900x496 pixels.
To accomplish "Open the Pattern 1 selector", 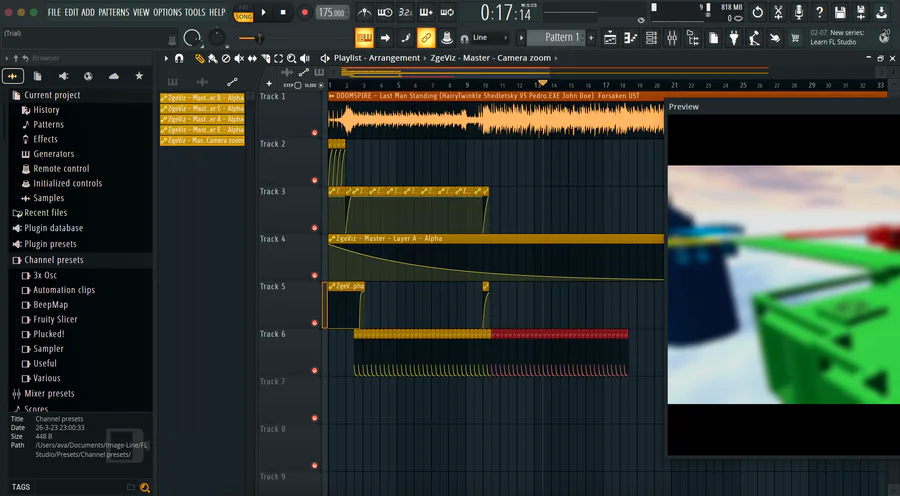I will 558,37.
